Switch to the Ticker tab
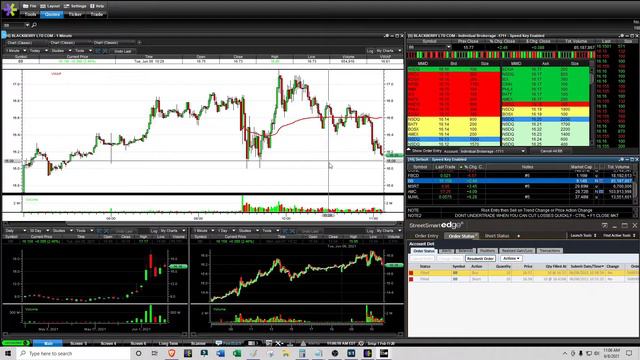This screenshot has height=360, width=640. (75, 14)
